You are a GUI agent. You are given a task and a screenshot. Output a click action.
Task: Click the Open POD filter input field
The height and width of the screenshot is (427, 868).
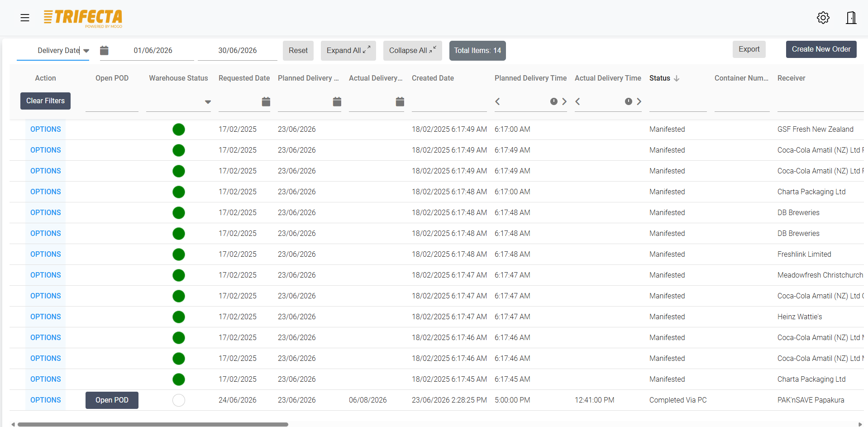[112, 102]
